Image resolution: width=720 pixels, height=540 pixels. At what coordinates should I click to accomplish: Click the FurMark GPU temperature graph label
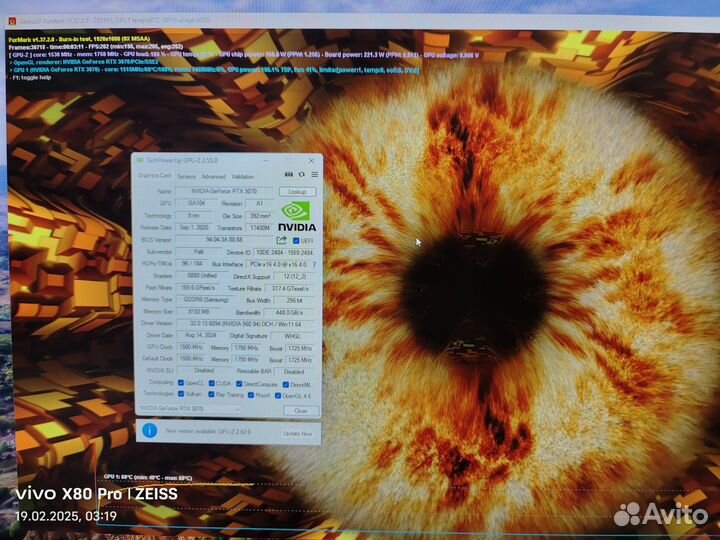[148, 478]
